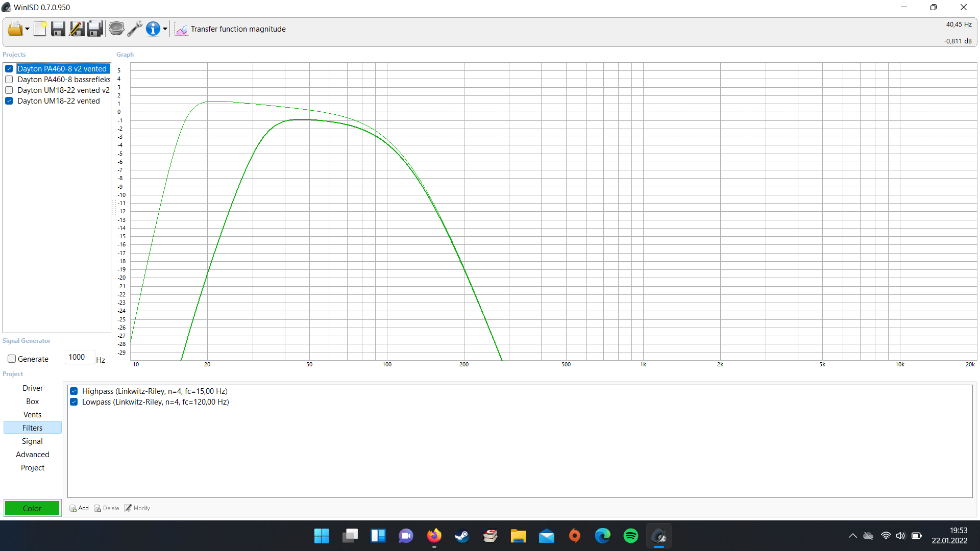Open Spotify from the taskbar
Image resolution: width=980 pixels, height=551 pixels.
(x=630, y=536)
